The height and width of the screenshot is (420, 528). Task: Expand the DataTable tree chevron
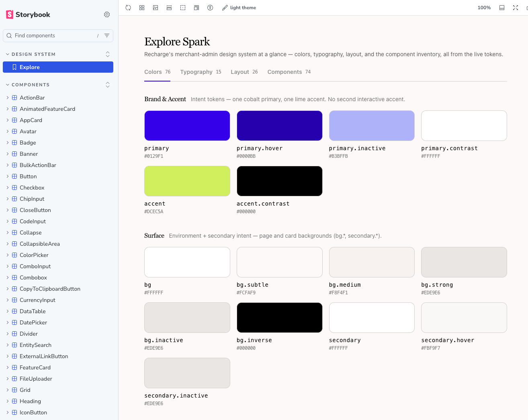click(7, 311)
